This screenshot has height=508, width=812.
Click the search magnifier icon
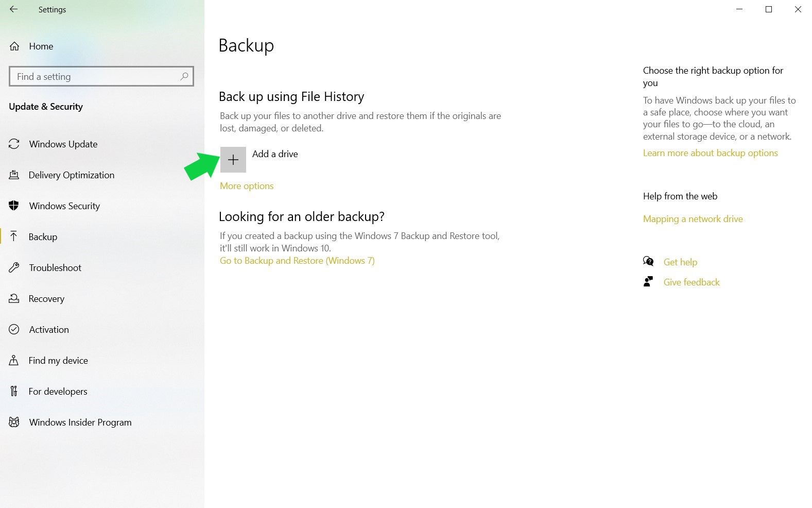(x=184, y=77)
